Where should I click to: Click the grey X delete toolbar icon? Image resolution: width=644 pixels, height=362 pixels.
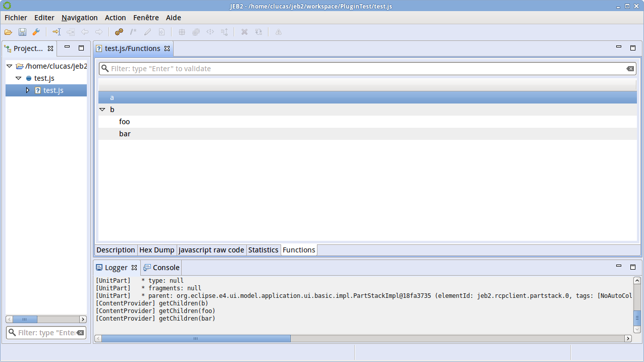pyautogui.click(x=244, y=32)
